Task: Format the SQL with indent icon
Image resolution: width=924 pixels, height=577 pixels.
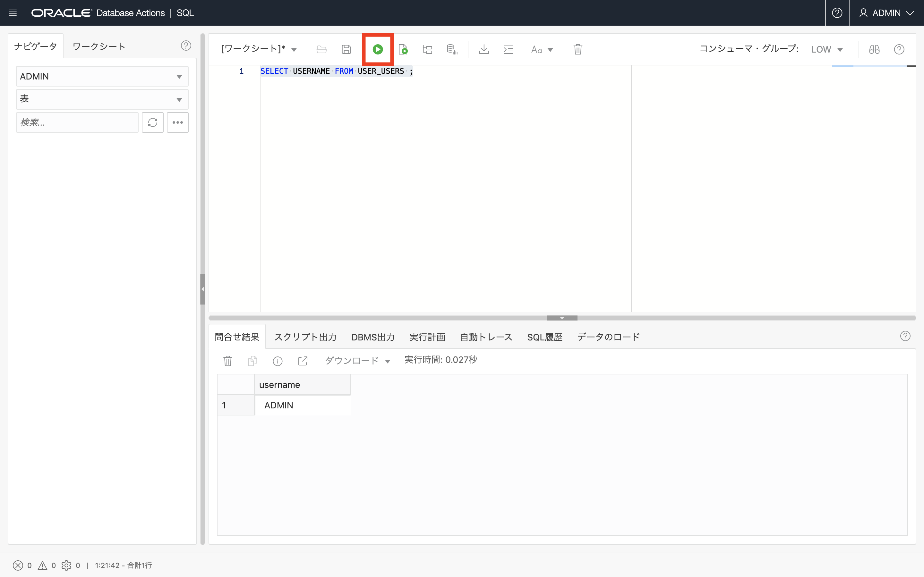Action: pyautogui.click(x=508, y=49)
